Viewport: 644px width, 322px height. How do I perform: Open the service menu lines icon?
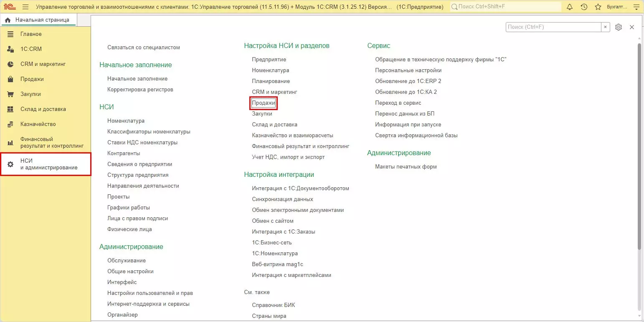(x=636, y=7)
